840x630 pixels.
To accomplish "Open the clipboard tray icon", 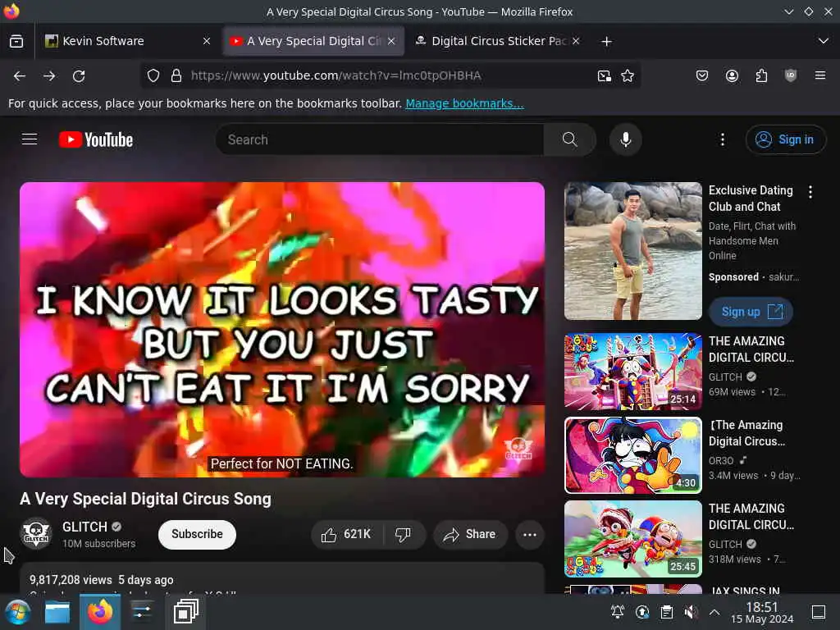I will (666, 612).
